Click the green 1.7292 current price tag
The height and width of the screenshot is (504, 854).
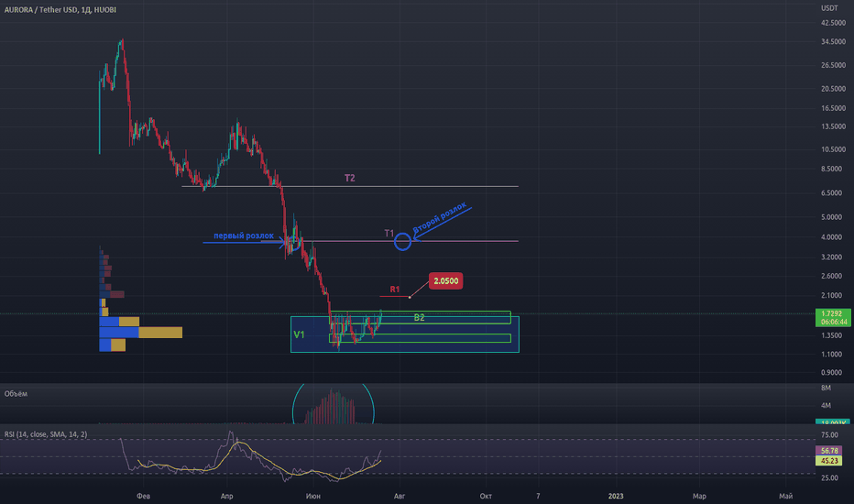click(x=832, y=313)
